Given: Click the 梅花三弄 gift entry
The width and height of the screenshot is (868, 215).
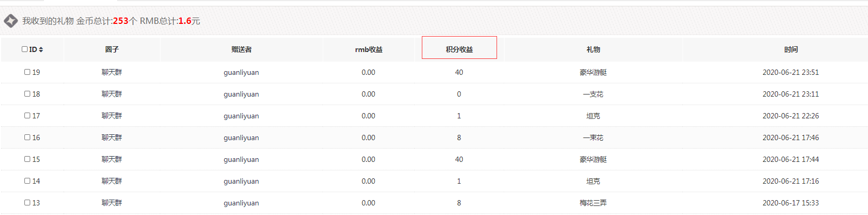Looking at the screenshot, I should (593, 203).
